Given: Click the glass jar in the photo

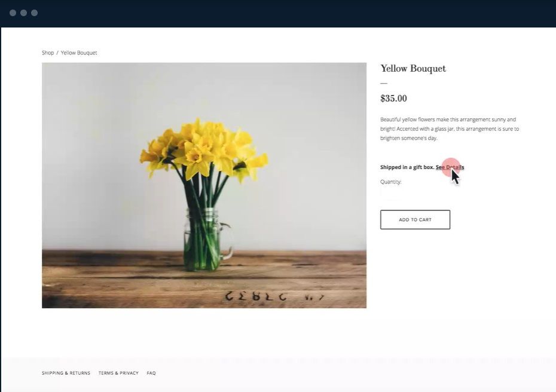Looking at the screenshot, I should [208, 240].
